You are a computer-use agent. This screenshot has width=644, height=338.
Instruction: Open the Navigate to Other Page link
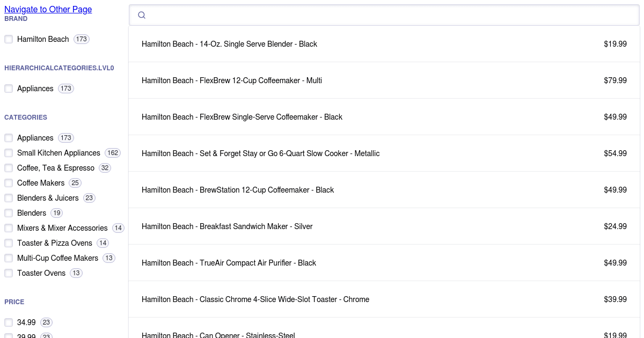coord(48,9)
